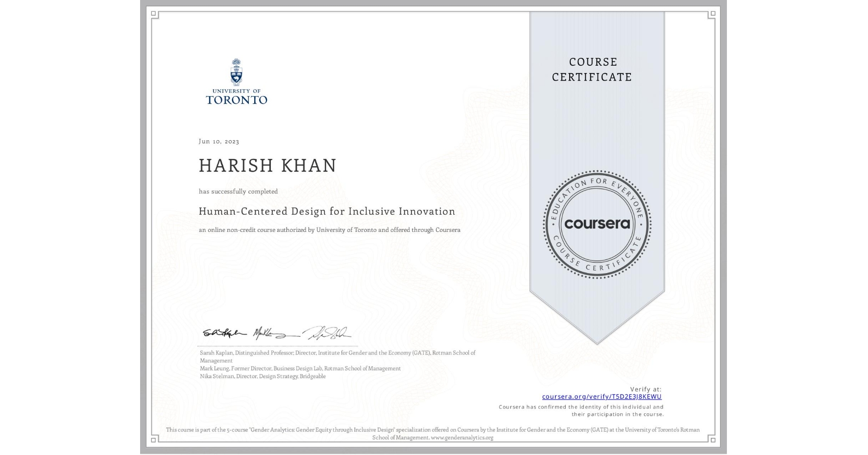Click the identity confirmation statement text
Image resolution: width=868 pixels, height=455 pixels.
tap(583, 410)
